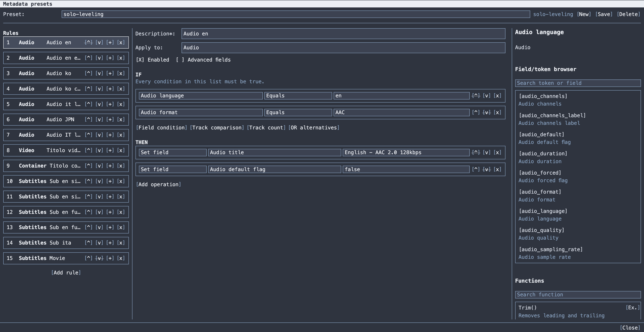Select rule 15 Subtitles 'Movie'

pyautogui.click(x=66, y=258)
